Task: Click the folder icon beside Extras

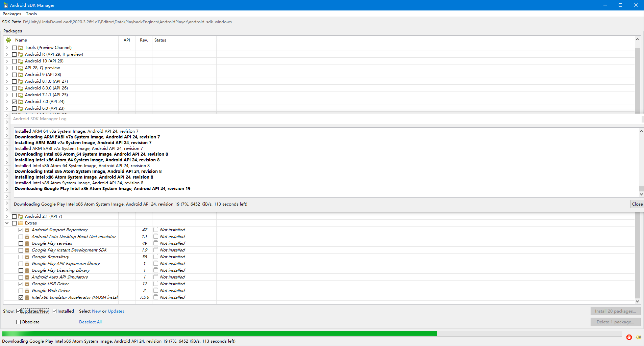Action: point(21,223)
